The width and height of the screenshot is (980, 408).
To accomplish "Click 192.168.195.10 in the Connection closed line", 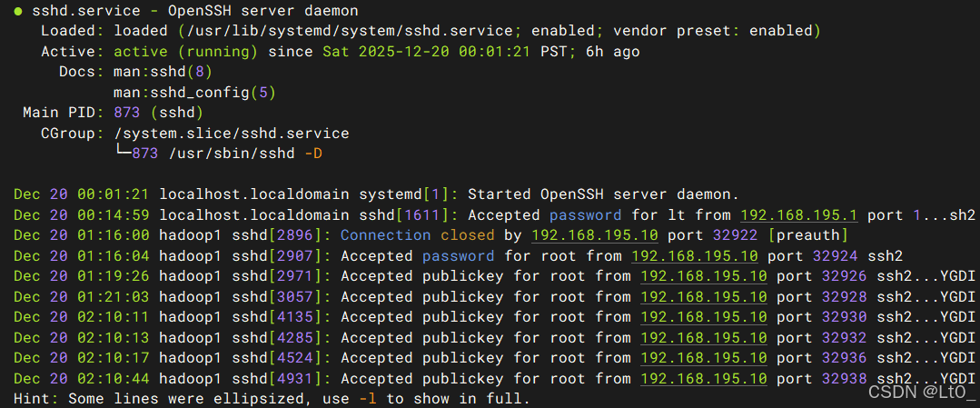I will pos(594,236).
